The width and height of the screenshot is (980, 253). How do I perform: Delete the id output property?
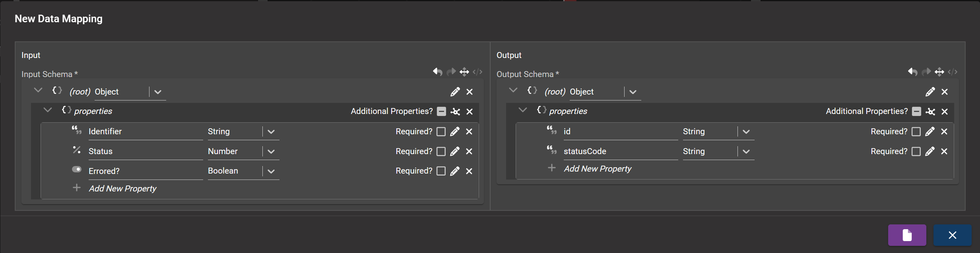tap(944, 131)
